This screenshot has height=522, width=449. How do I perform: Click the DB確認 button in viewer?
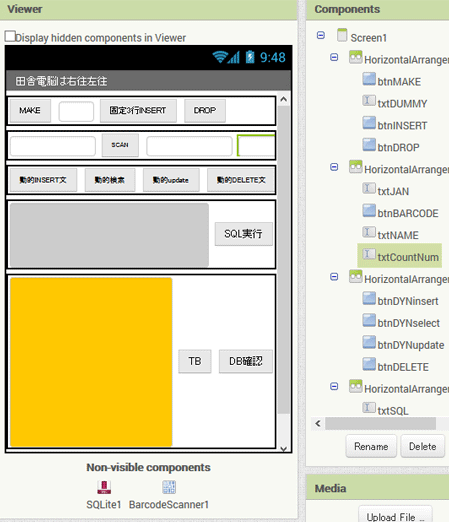[x=246, y=361]
